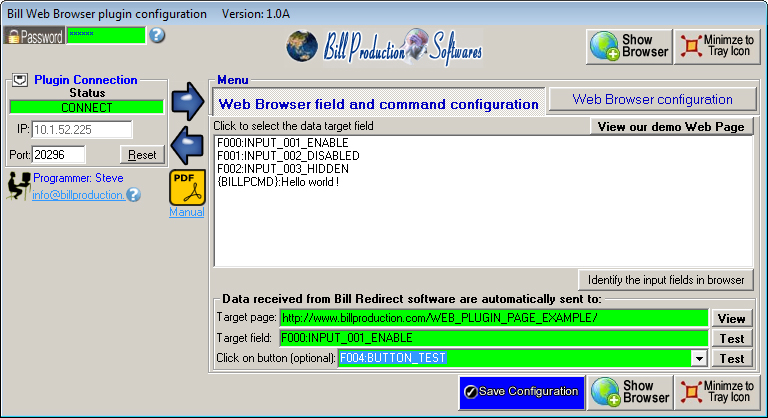Click the Bill Production Softwares logo
The image size is (768, 418).
pyautogui.click(x=384, y=48)
